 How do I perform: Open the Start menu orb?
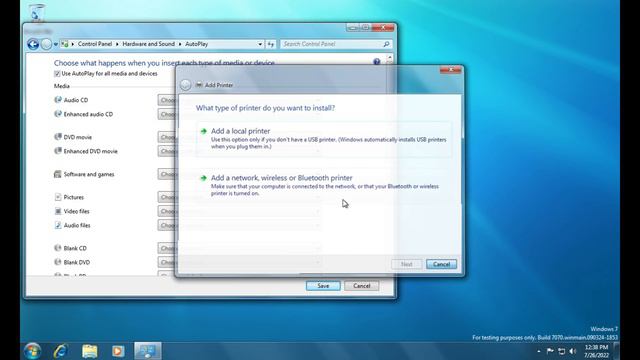click(x=32, y=351)
